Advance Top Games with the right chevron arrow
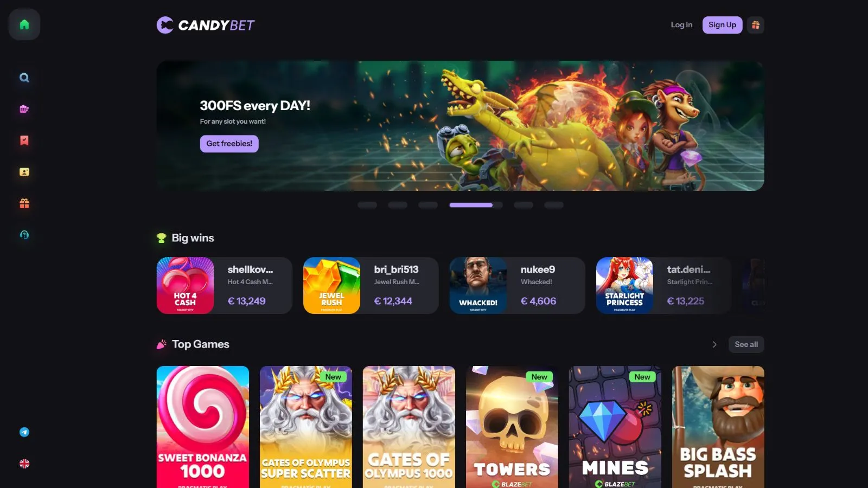Screen dimensions: 868x488 [714, 344]
